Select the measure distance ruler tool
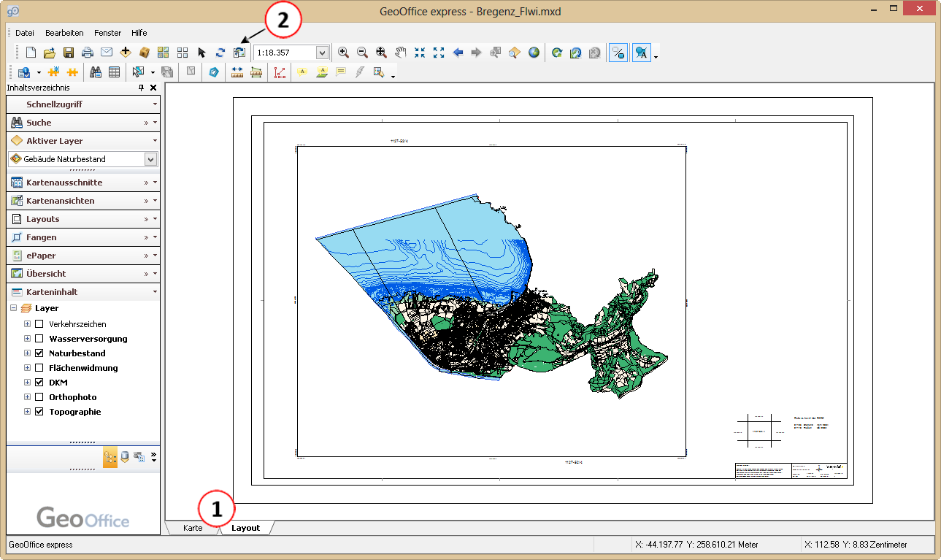Image resolution: width=941 pixels, height=560 pixels. pyautogui.click(x=237, y=72)
